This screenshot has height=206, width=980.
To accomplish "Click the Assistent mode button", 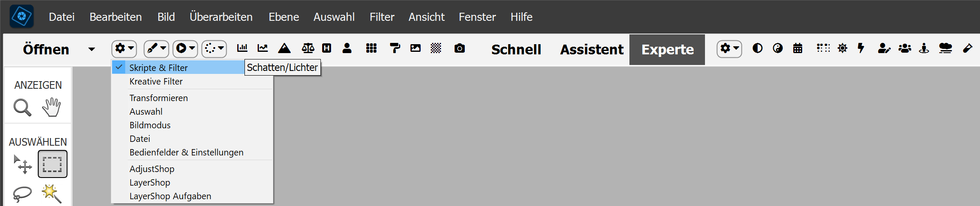I will pos(592,50).
